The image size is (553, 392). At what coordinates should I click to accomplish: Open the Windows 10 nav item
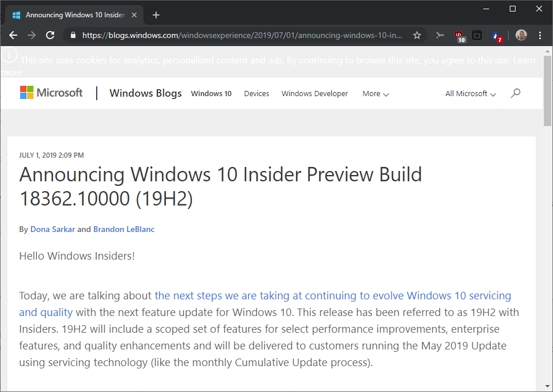click(x=211, y=93)
